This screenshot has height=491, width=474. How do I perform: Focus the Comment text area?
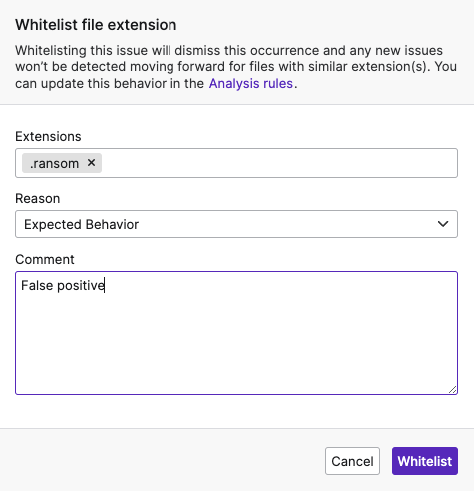236,333
